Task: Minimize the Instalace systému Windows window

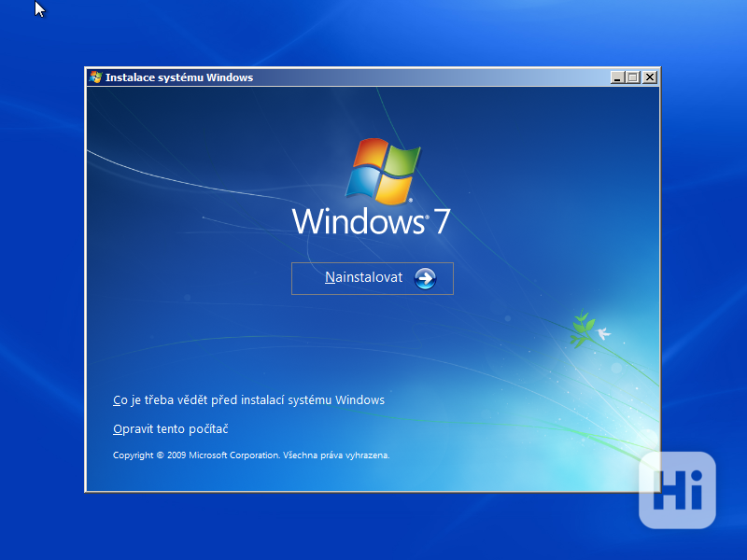Action: click(x=617, y=77)
